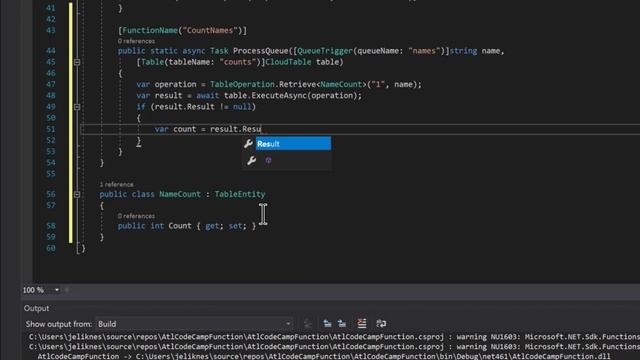
Task: Click line number 56 in margin
Action: tap(51, 194)
